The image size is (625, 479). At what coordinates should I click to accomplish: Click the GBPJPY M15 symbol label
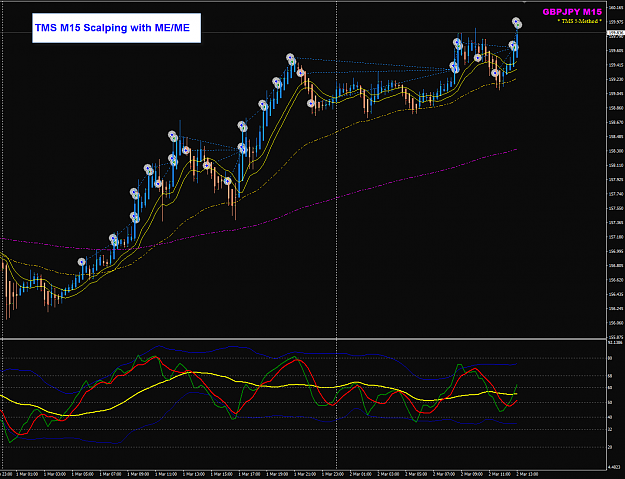pos(572,12)
